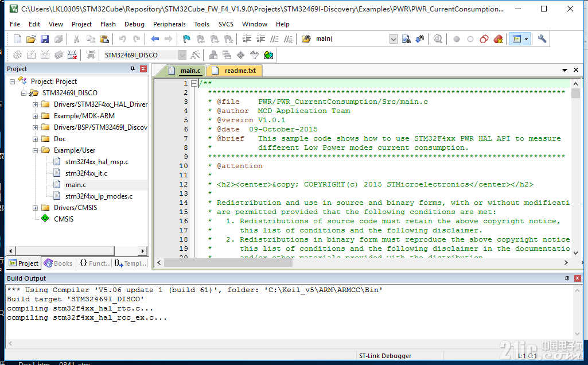This screenshot has height=365, width=588.
Task: Click the Undo arrow icon
Action: click(123, 38)
